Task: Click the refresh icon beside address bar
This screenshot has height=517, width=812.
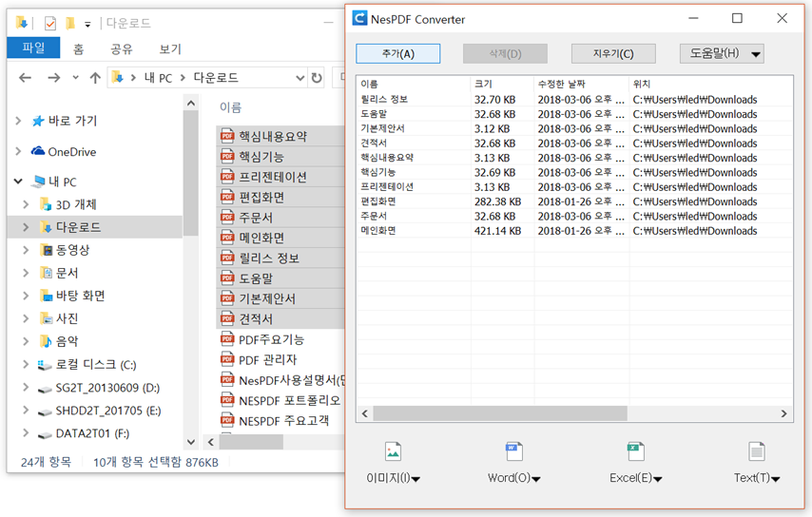Action: (x=317, y=78)
